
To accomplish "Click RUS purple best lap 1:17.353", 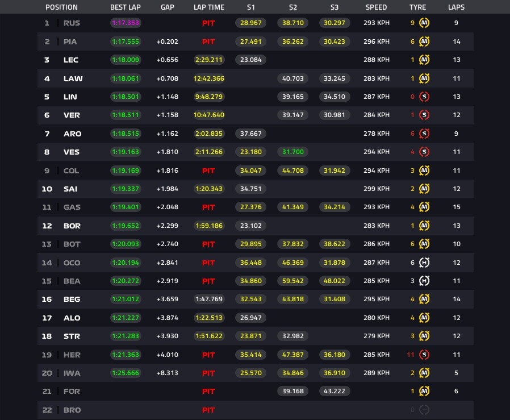I will [x=126, y=23].
